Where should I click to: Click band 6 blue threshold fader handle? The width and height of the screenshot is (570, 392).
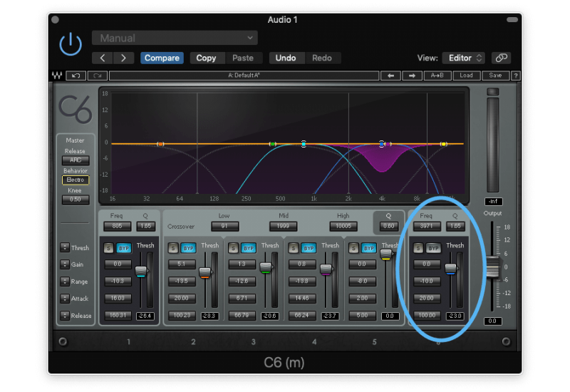point(450,269)
